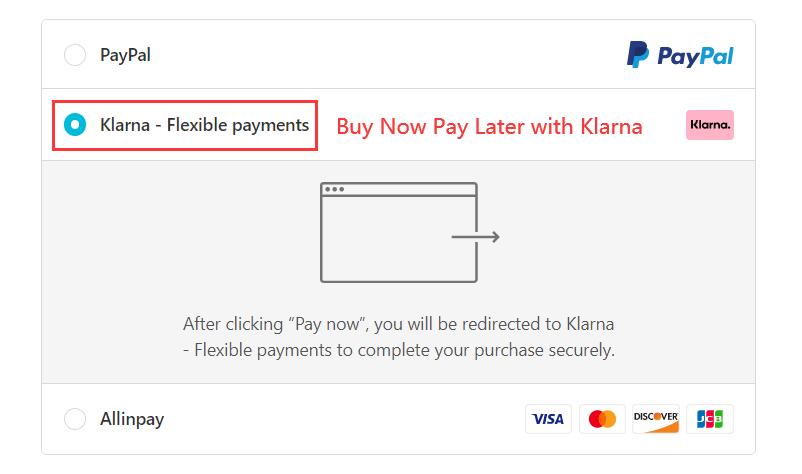Click the PayPal logo
The image size is (802, 474).
click(680, 55)
